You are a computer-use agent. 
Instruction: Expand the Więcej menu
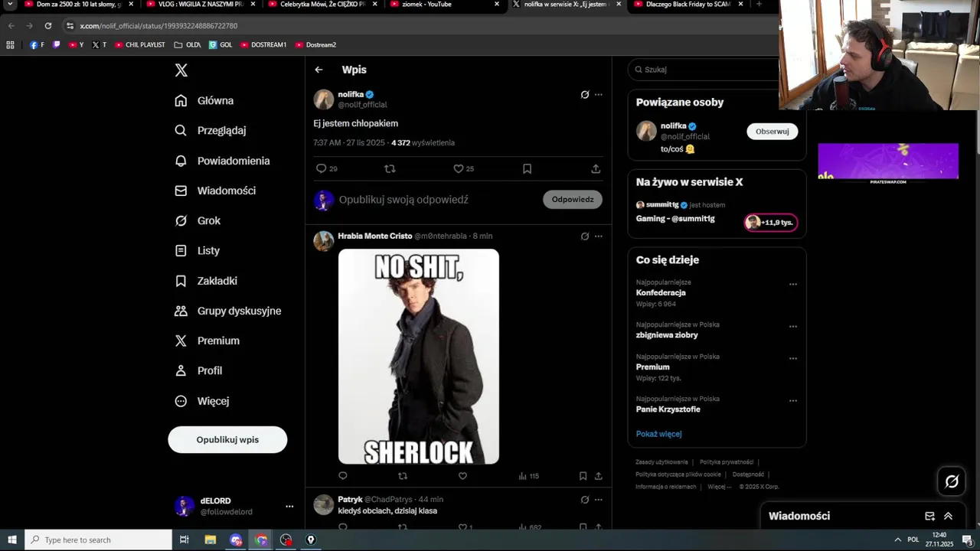click(202, 401)
